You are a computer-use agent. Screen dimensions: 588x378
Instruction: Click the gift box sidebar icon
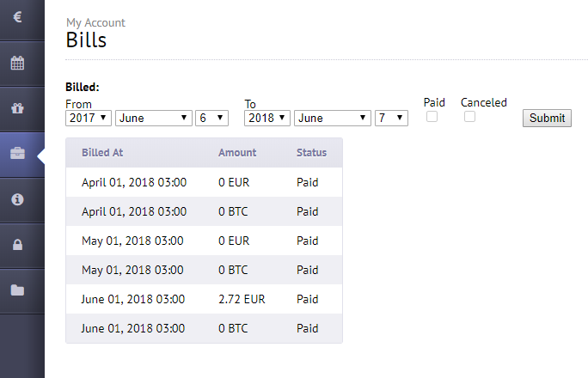pos(18,108)
